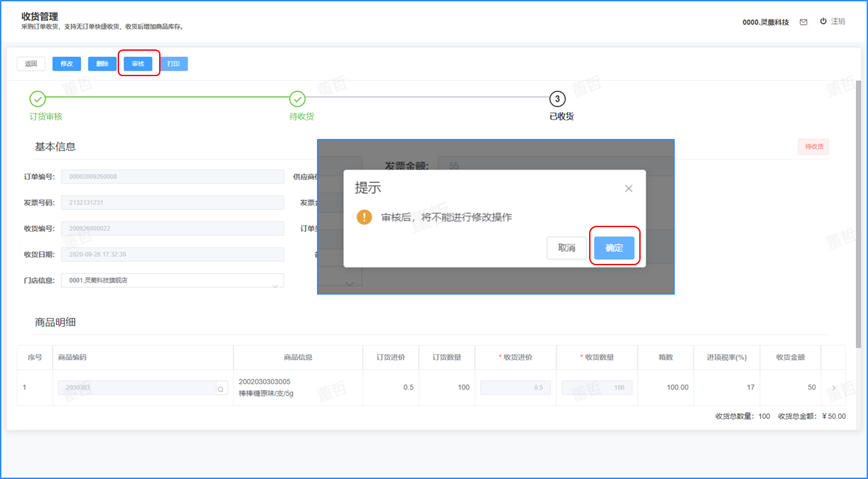Image resolution: width=868 pixels, height=479 pixels.
Task: Click the orange warning icon in dialog
Action: (364, 217)
